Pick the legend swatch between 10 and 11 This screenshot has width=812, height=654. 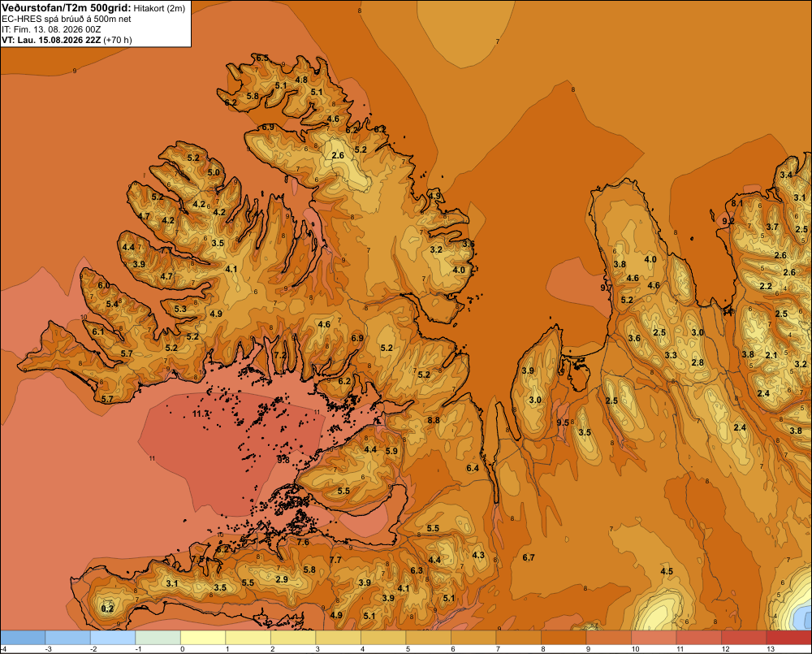coord(654,638)
